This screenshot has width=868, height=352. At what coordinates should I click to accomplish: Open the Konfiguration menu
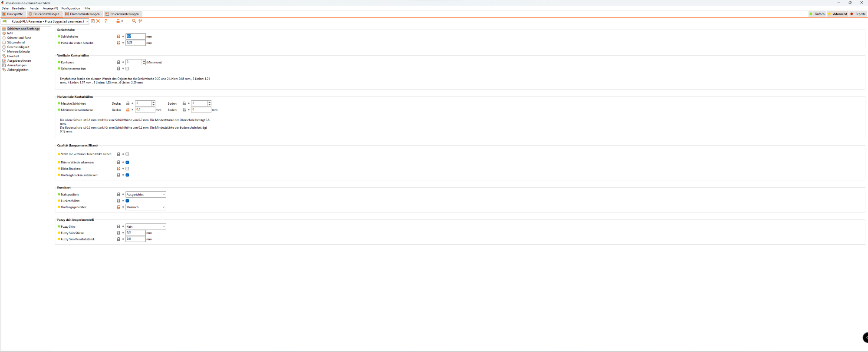point(71,8)
